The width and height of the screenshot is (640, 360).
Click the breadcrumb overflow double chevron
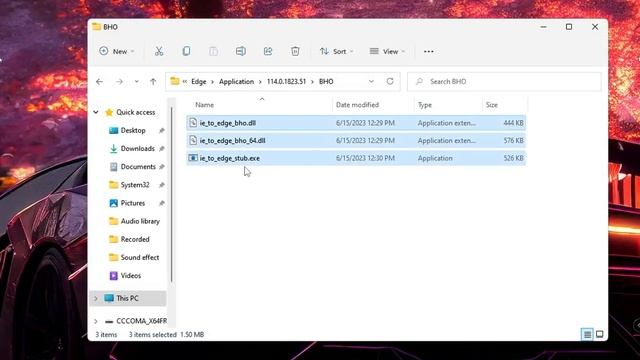(x=184, y=82)
